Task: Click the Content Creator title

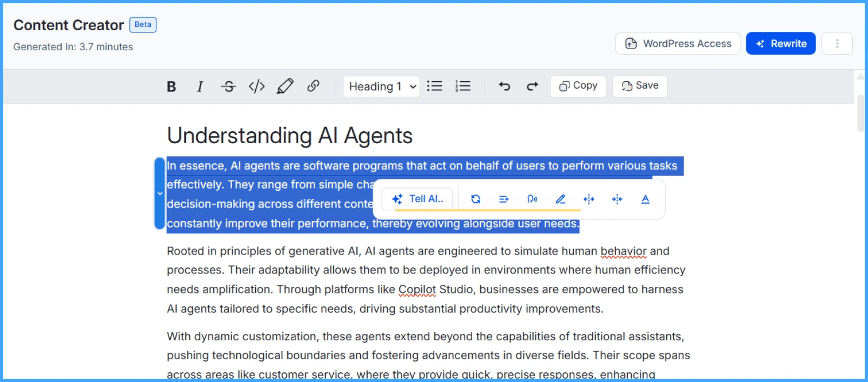Action: coord(69,25)
